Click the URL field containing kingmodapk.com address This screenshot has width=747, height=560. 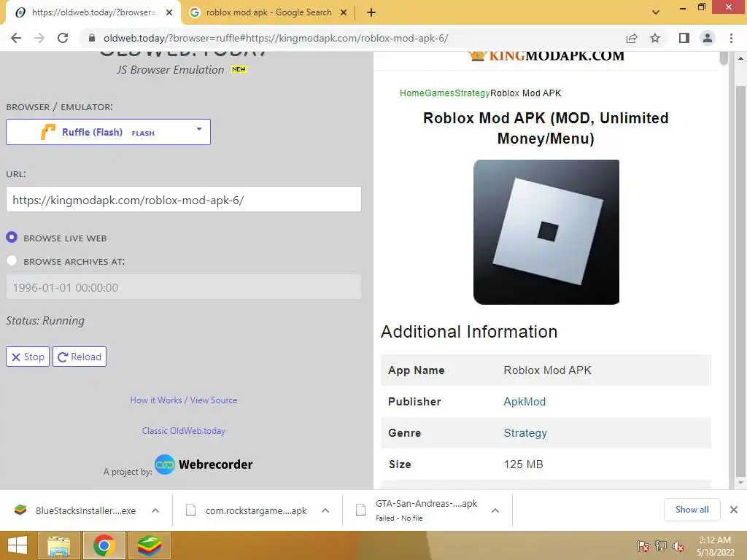pos(183,200)
